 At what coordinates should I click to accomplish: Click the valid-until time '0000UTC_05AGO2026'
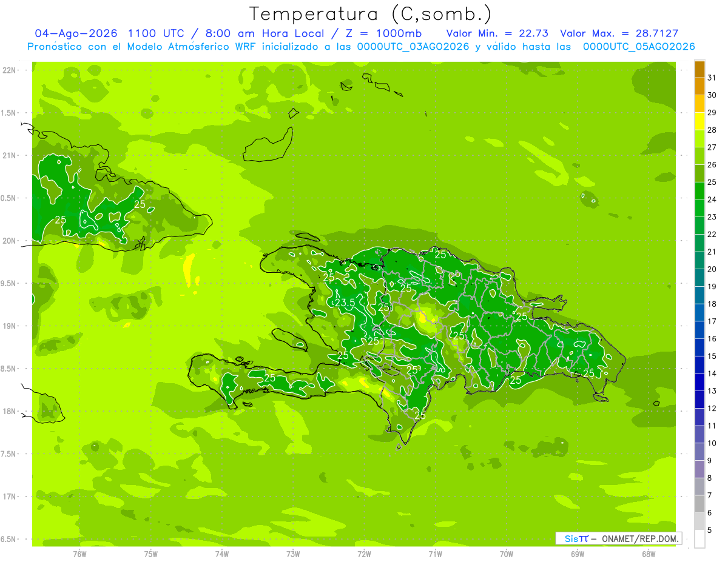point(639,47)
